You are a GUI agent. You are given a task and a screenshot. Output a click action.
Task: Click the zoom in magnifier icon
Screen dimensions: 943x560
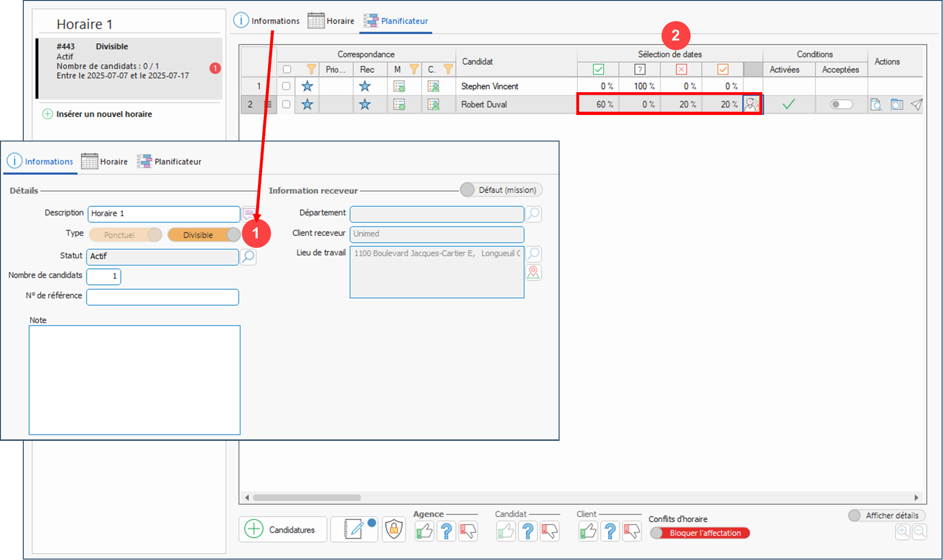(x=902, y=531)
